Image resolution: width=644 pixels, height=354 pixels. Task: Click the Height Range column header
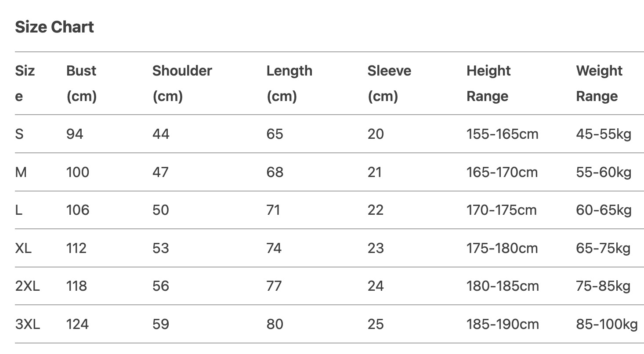coord(488,83)
